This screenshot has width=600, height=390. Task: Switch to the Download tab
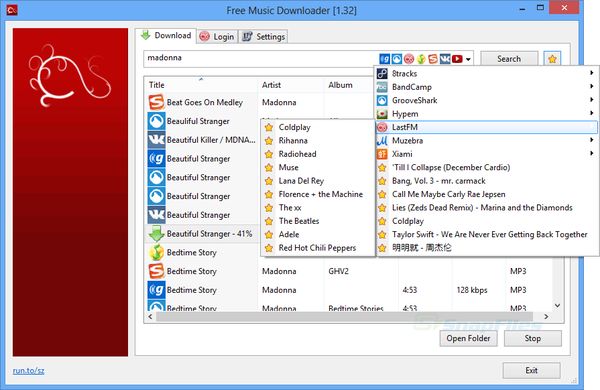click(166, 36)
